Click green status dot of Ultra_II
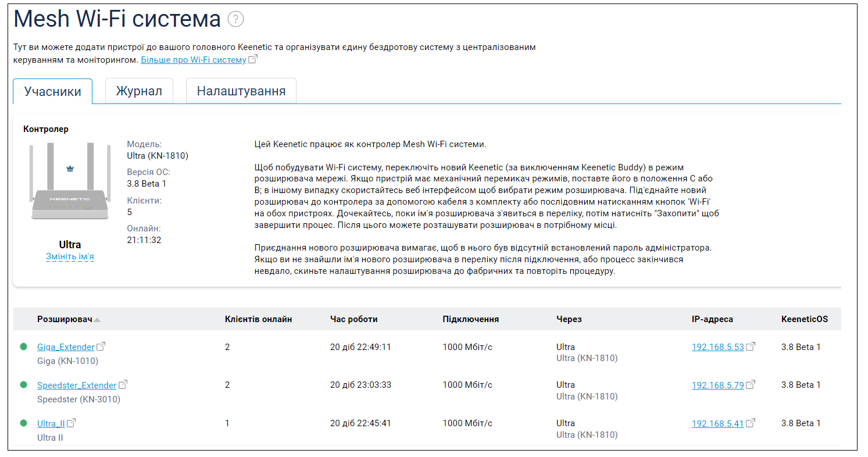The image size is (868, 457). click(24, 423)
